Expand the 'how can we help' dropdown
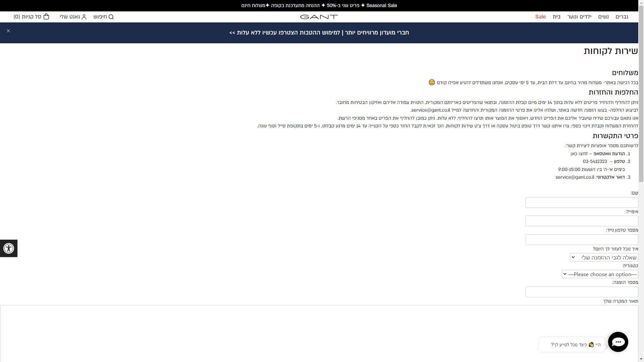 pos(604,257)
